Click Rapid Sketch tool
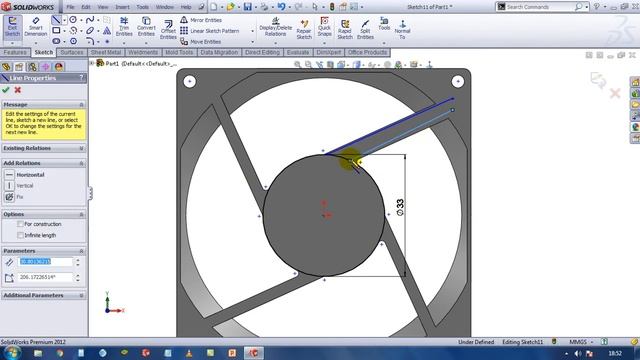 pos(345,29)
